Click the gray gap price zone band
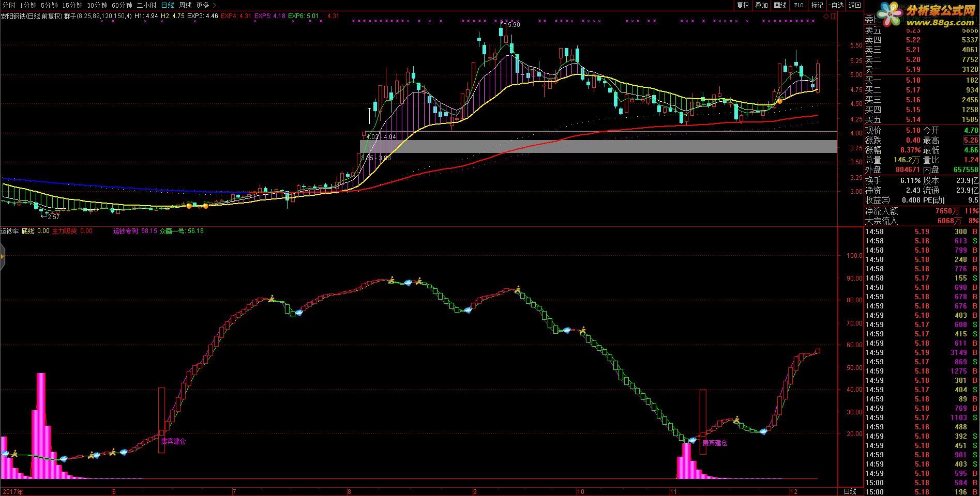980x496 pixels. point(598,146)
